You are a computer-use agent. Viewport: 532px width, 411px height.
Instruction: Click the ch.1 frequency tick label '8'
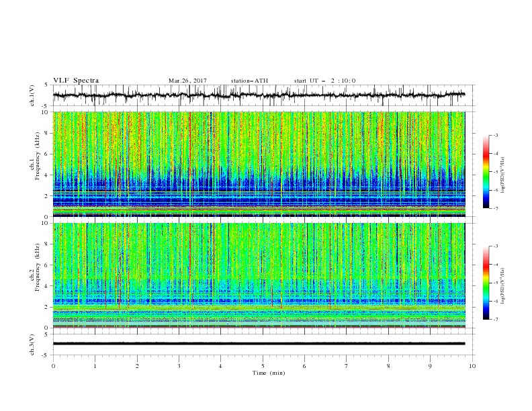[x=47, y=133]
